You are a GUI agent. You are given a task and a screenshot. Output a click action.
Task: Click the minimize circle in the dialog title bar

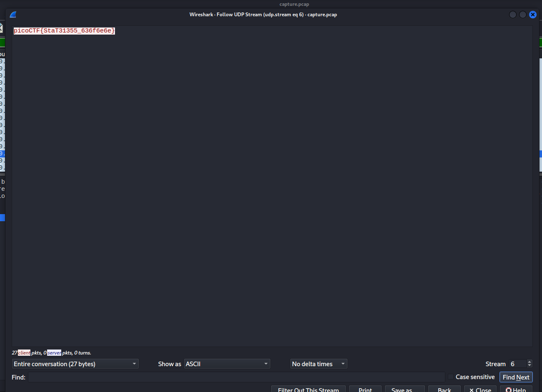[x=513, y=15]
